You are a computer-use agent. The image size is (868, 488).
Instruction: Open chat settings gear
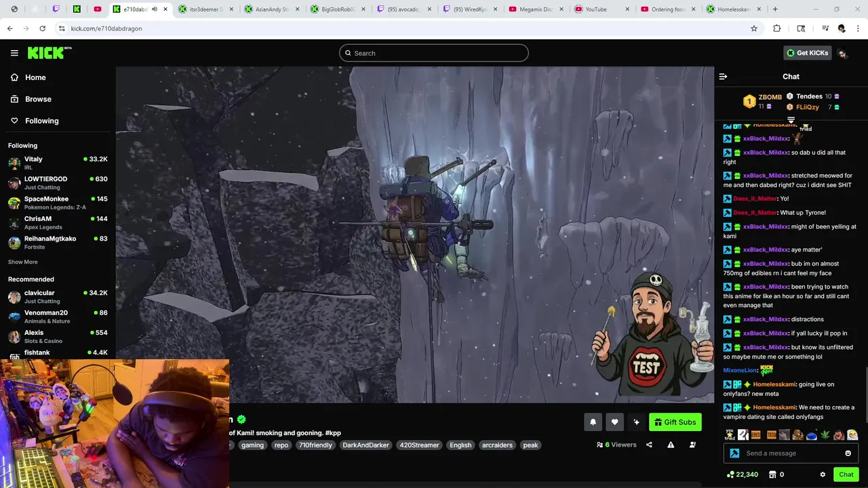click(x=823, y=474)
